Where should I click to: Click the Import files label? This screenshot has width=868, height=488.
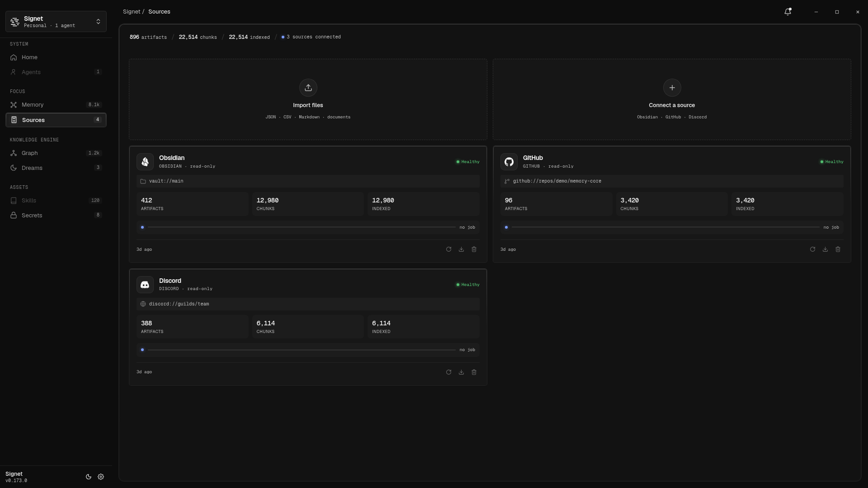pos(308,105)
